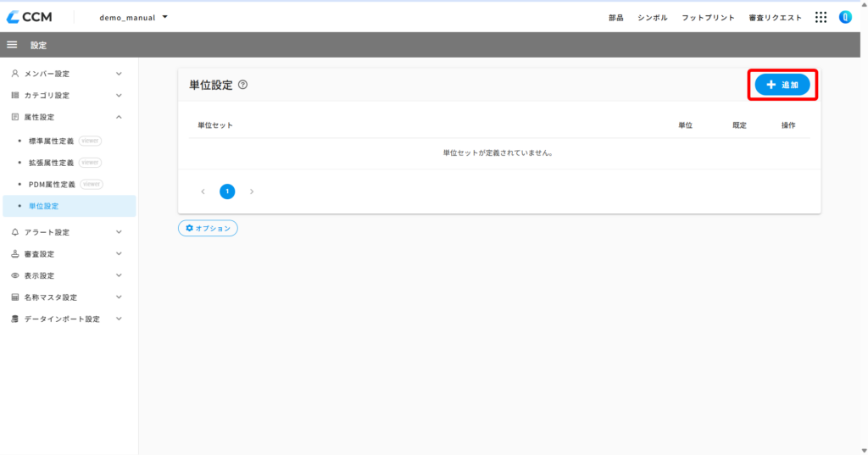Click the 審査設定 stamp icon

15,253
